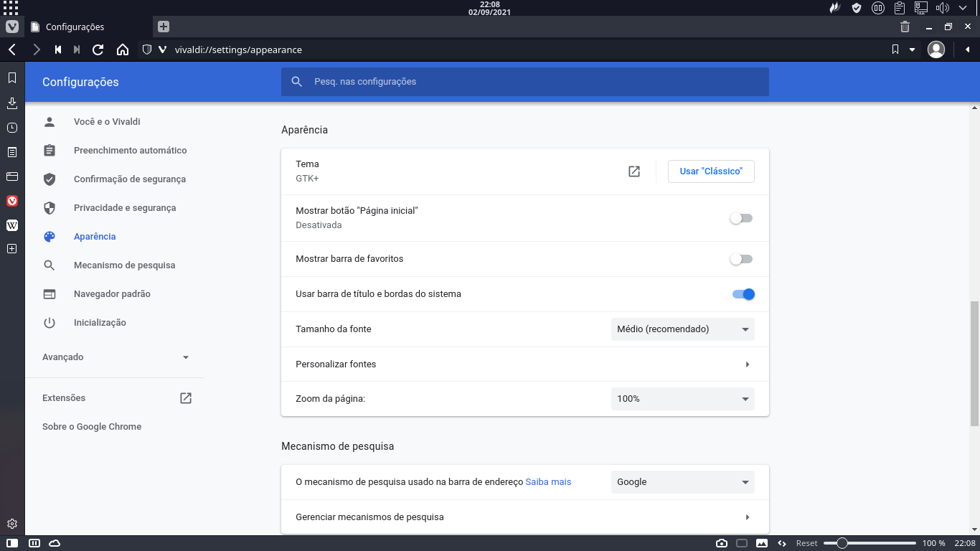The image size is (980, 551).
Task: Click the settings page scrollbar
Action: point(974,364)
